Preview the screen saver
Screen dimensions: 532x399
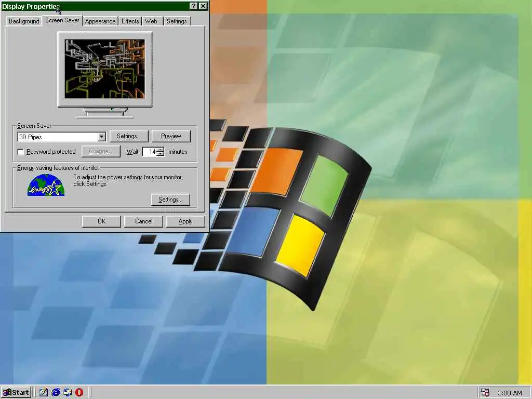171,136
